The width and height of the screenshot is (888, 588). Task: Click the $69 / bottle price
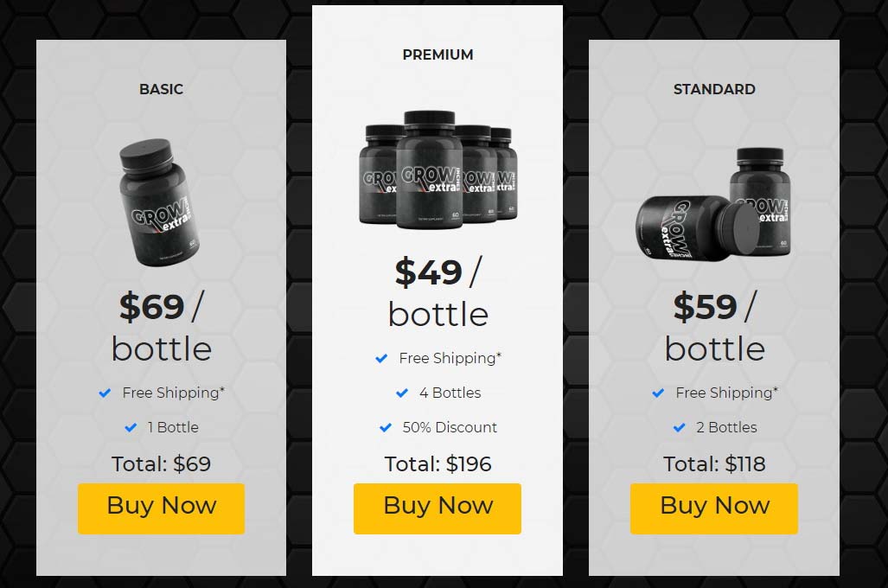[162, 327]
